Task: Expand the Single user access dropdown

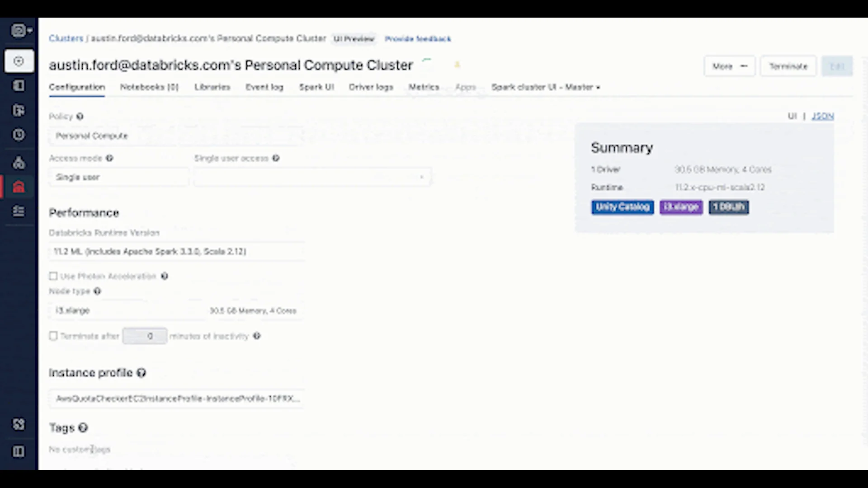Action: coord(312,177)
